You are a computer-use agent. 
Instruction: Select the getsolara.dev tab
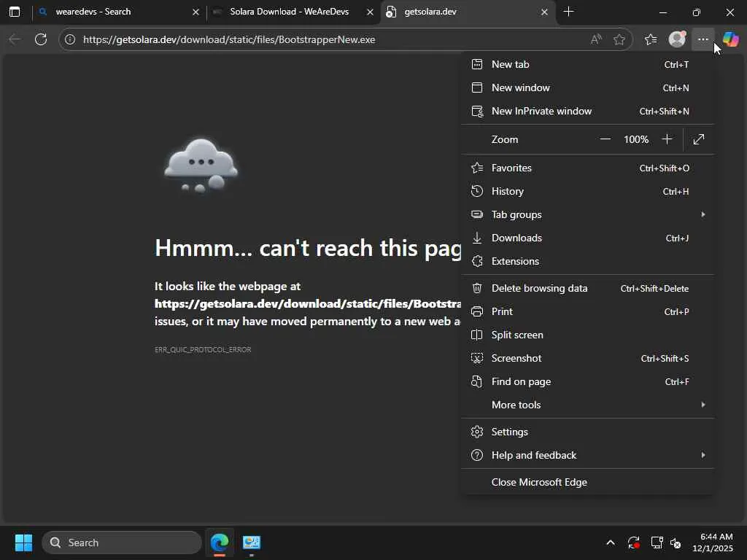coord(468,12)
